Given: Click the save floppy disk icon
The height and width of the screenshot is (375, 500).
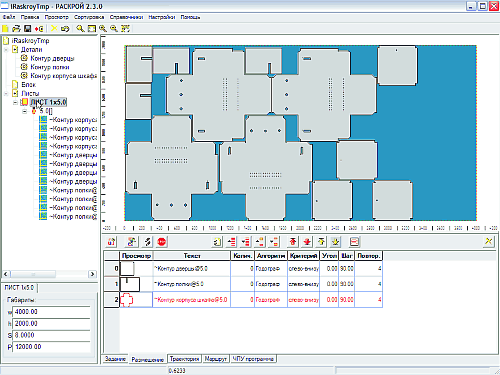Looking at the screenshot, I should pyautogui.click(x=28, y=29).
